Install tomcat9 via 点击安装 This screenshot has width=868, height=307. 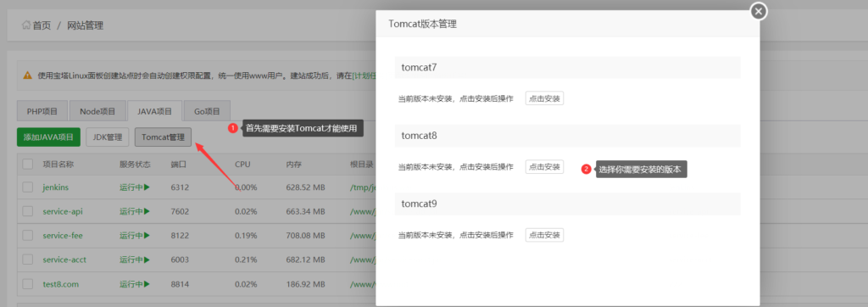point(545,234)
